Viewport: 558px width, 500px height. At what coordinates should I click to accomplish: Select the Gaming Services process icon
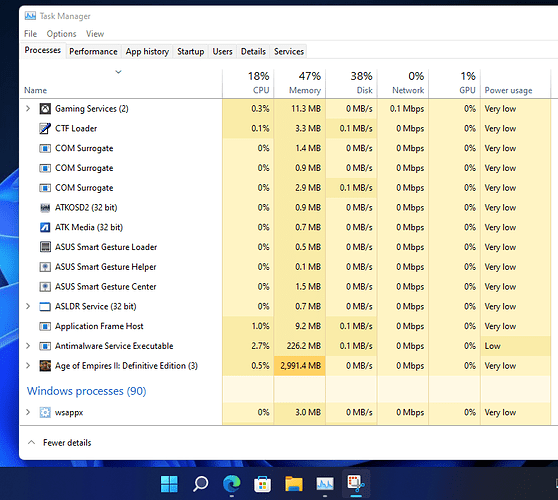(x=45, y=109)
